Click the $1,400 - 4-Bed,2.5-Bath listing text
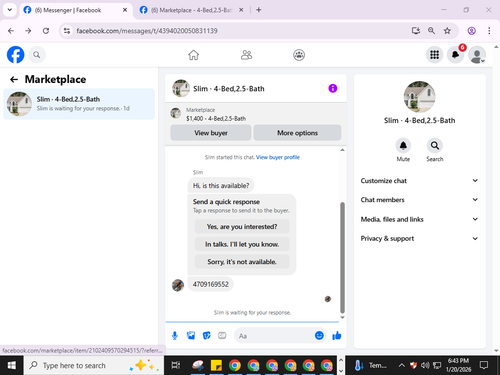This screenshot has width=500, height=375. 216,119
